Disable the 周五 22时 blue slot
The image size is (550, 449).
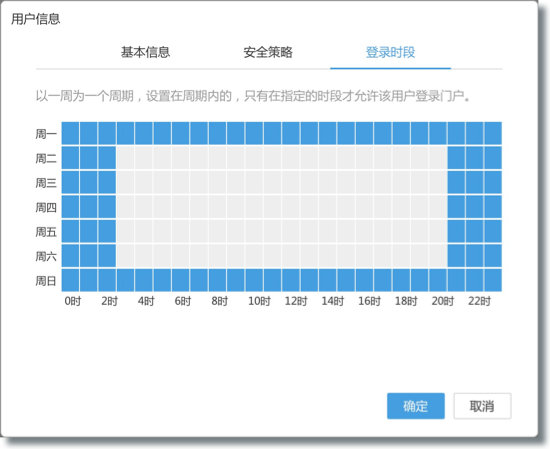[x=475, y=231]
